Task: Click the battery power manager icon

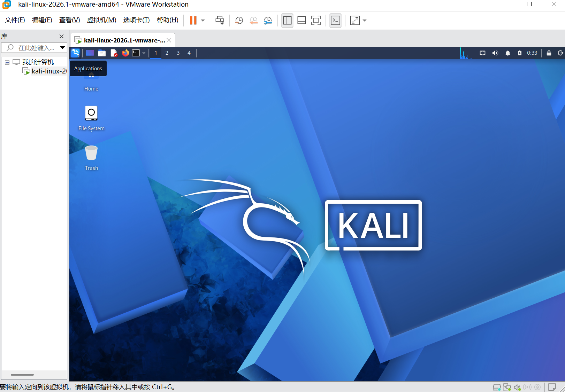Action: tap(520, 53)
